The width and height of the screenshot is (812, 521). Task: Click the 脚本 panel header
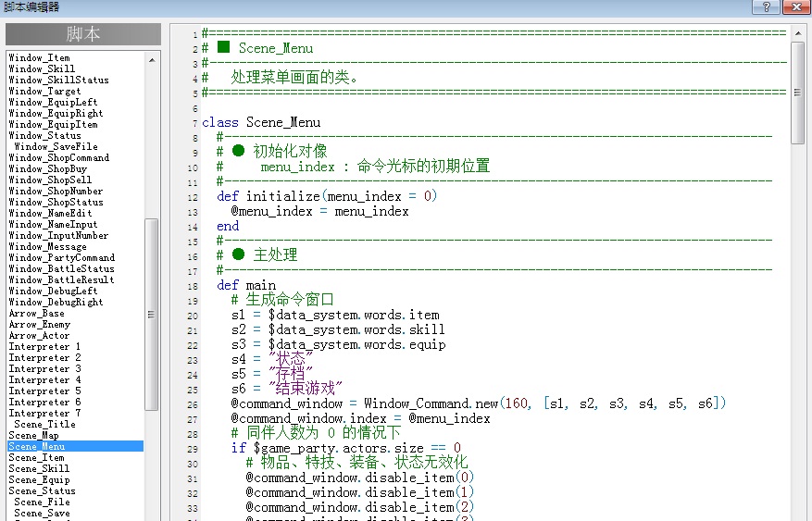(82, 34)
